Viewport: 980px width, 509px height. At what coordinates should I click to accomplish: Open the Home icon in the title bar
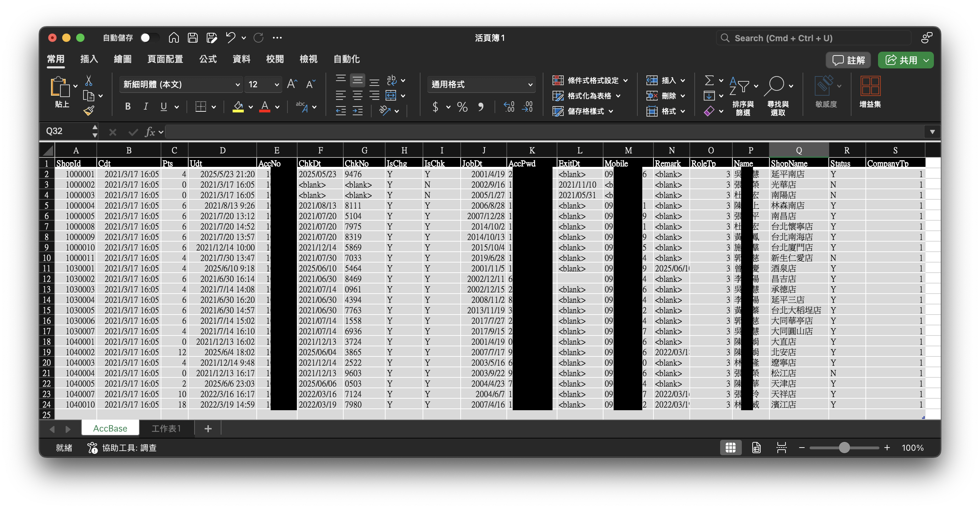[174, 38]
